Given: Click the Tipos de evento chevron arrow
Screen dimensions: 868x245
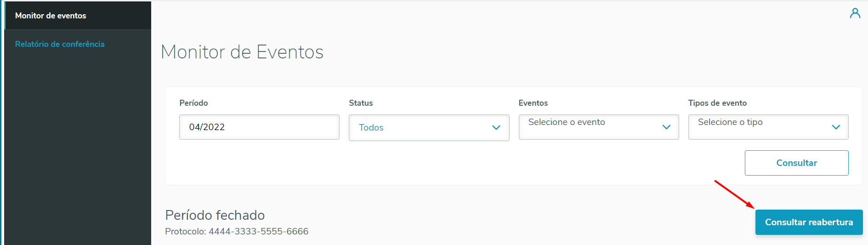Looking at the screenshot, I should click(x=836, y=127).
